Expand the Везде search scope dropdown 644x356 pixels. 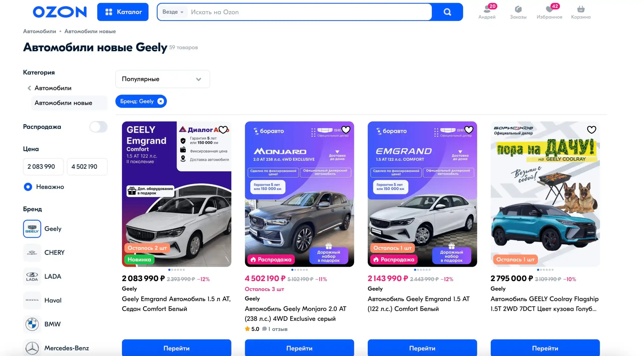pyautogui.click(x=173, y=12)
